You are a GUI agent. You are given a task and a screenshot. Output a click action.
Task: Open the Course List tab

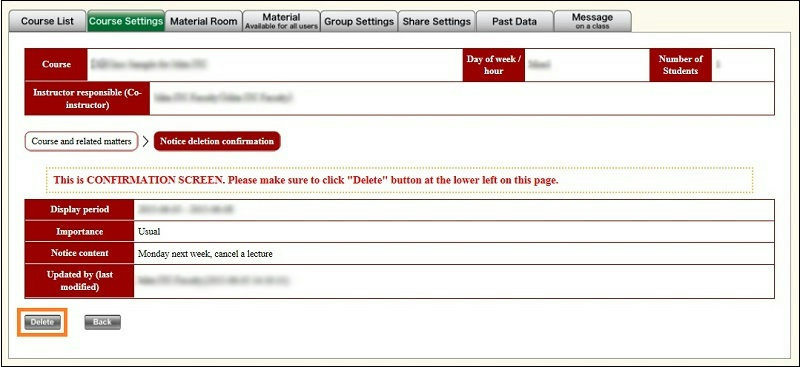[47, 21]
